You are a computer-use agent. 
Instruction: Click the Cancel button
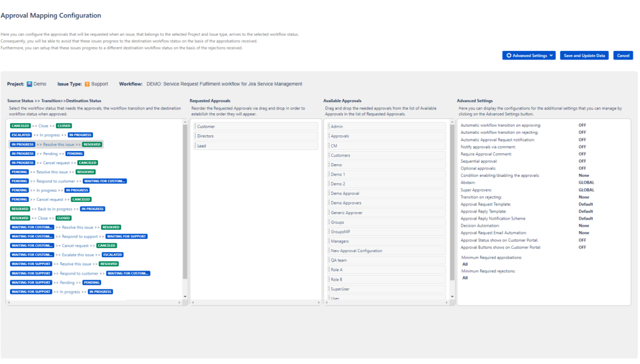pos(623,55)
